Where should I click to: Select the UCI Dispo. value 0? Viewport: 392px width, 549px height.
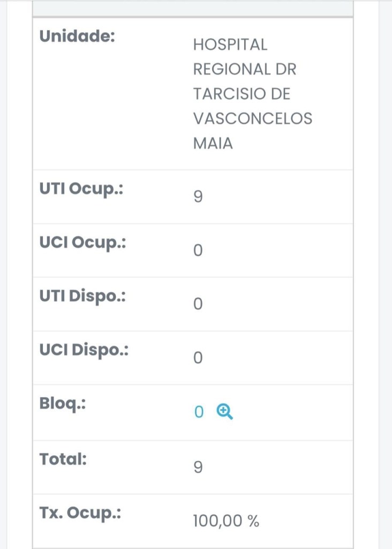pyautogui.click(x=198, y=358)
